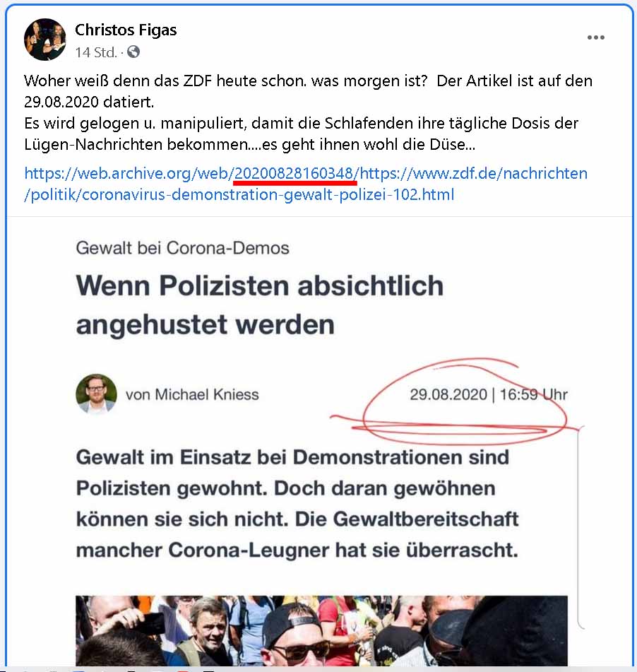Open the three-dot post options menu
The width and height of the screenshot is (637, 672).
596,37
